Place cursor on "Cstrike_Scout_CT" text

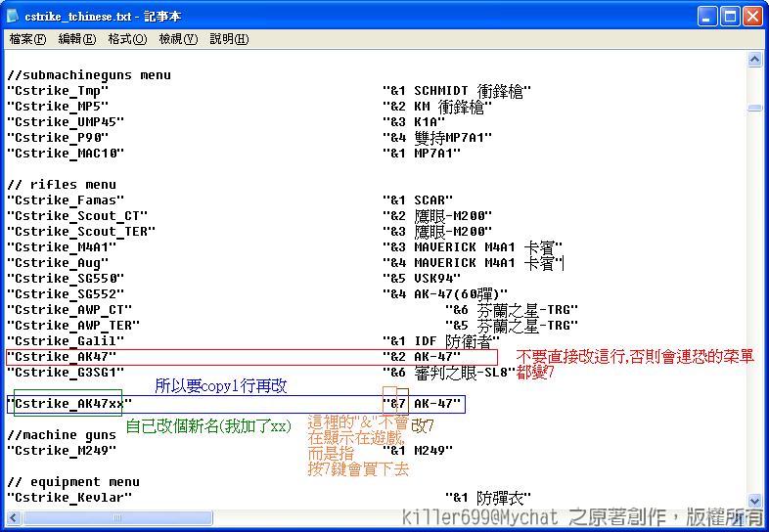pyautogui.click(x=77, y=216)
